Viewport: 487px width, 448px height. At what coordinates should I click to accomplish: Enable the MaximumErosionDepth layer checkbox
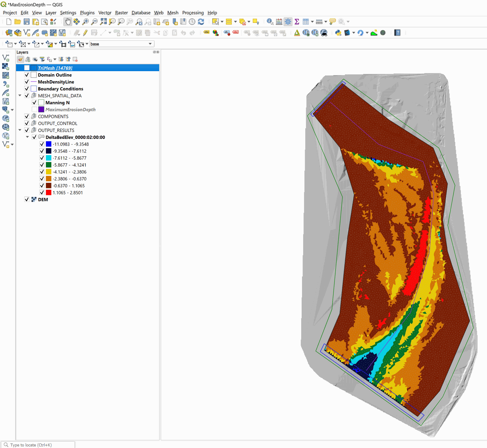point(34,109)
